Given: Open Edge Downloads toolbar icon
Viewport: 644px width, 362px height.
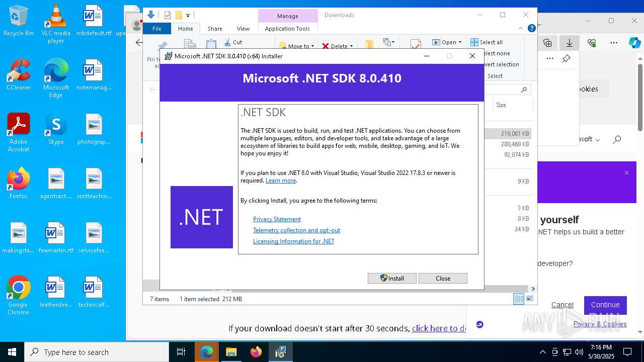Looking at the screenshot, I should pyautogui.click(x=570, y=43).
